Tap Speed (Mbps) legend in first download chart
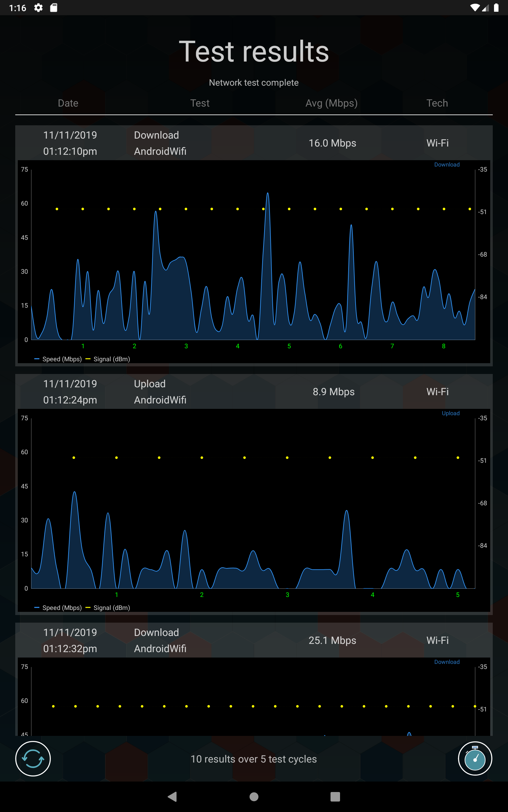Viewport: 508px width, 812px height. click(58, 359)
